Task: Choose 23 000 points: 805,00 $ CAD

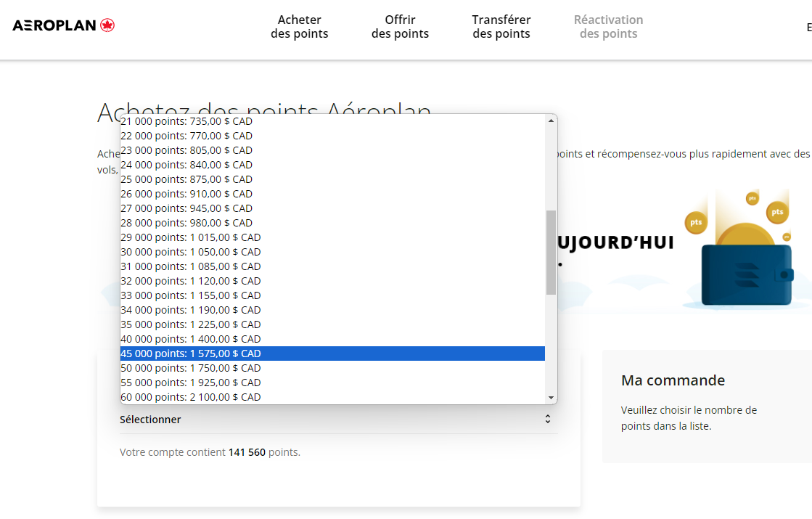Action: coord(332,150)
